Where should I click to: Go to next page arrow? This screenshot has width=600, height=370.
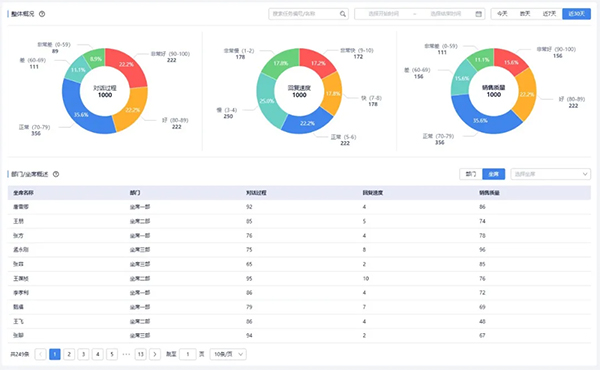[x=155, y=354]
